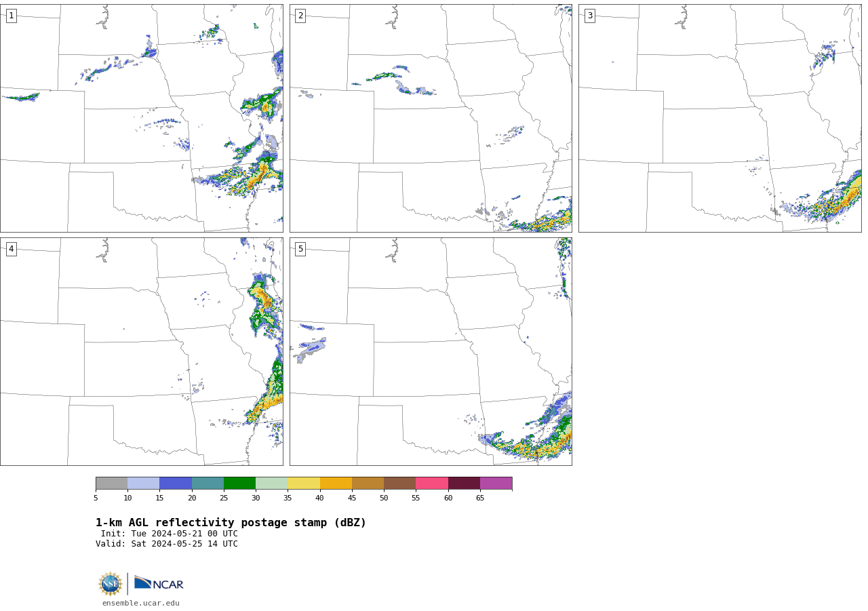This screenshot has height=611, width=868.
Task: Click the number label 4 box
Action: (x=11, y=249)
